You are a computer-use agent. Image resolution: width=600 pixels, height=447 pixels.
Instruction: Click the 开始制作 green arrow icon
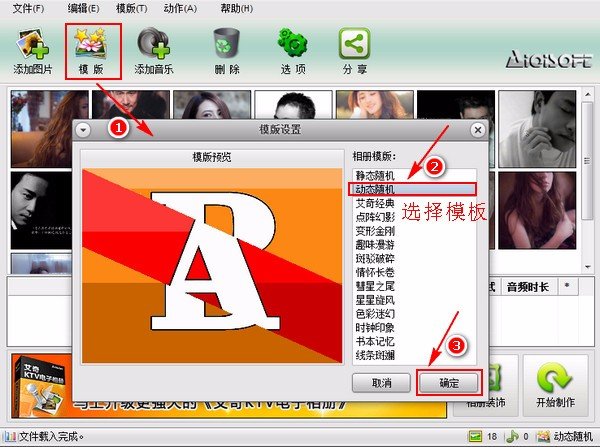click(554, 378)
